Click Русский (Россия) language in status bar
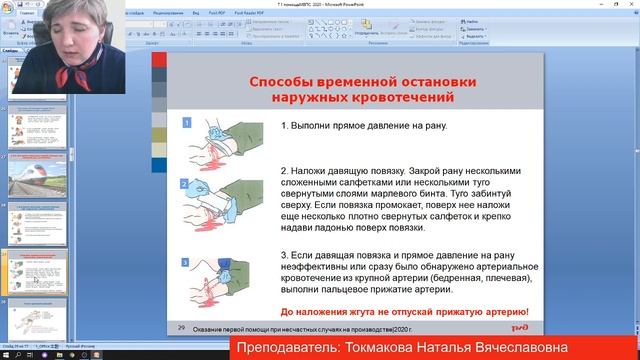640x360 pixels. tap(80, 346)
